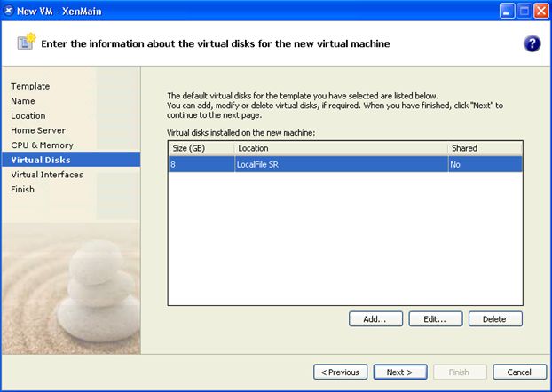The width and height of the screenshot is (552, 392).
Task: Click the XenMain title bar application icon
Action: click(9, 10)
